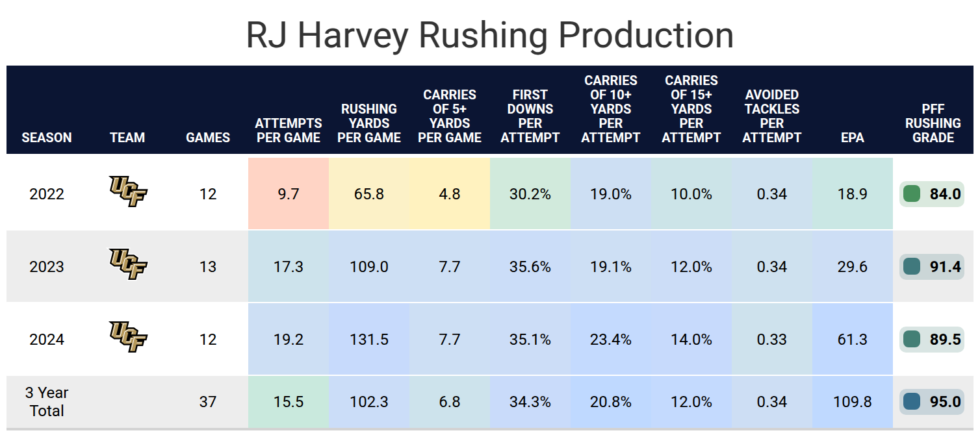Click the RJ Harvey Rushing Production title
Viewport: 980px width, 435px height.
pyautogui.click(x=490, y=34)
